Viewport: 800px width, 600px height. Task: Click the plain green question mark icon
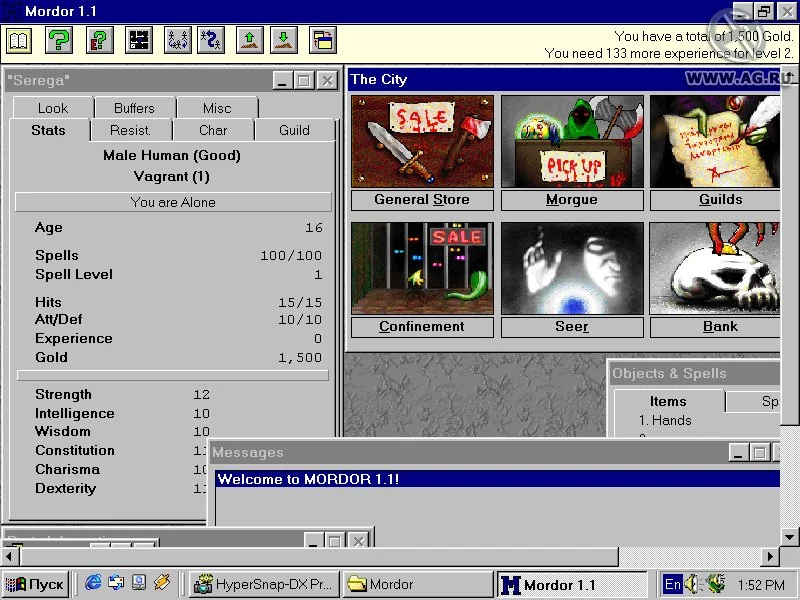[x=59, y=40]
